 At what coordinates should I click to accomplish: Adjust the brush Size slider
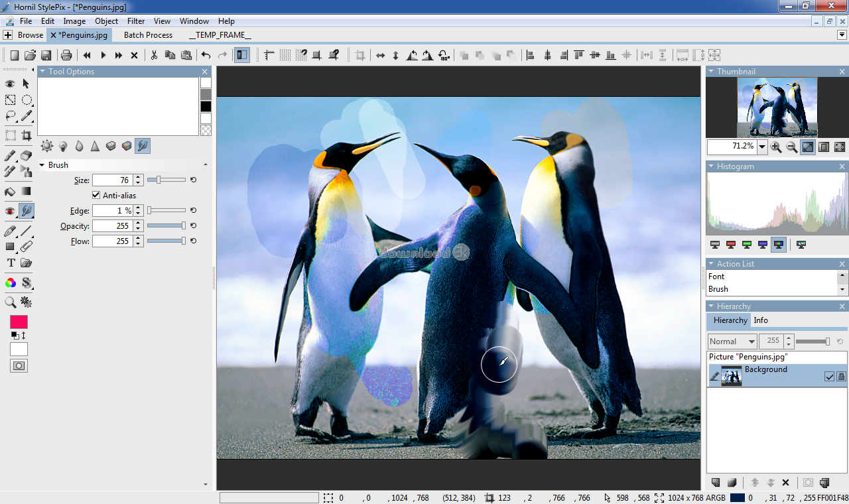click(166, 180)
